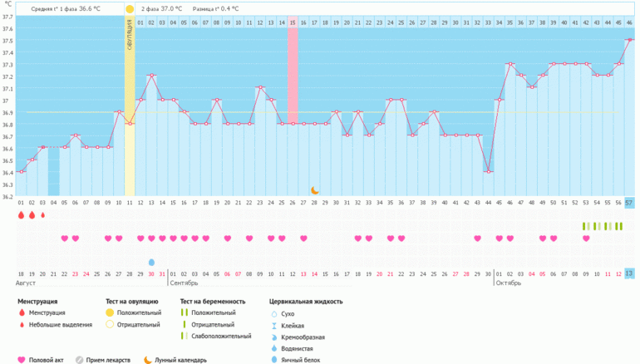Click the highlighted cycle day 57 cell
640x364 pixels.
coord(629,203)
